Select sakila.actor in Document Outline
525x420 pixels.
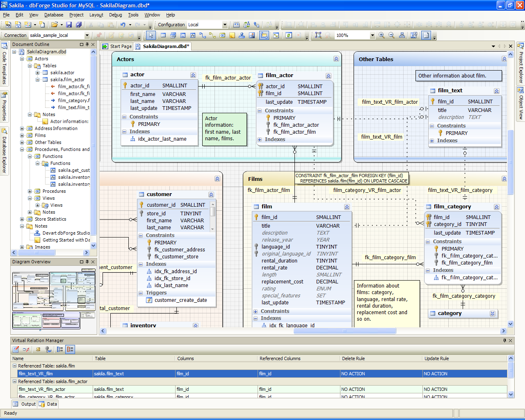(x=62, y=73)
